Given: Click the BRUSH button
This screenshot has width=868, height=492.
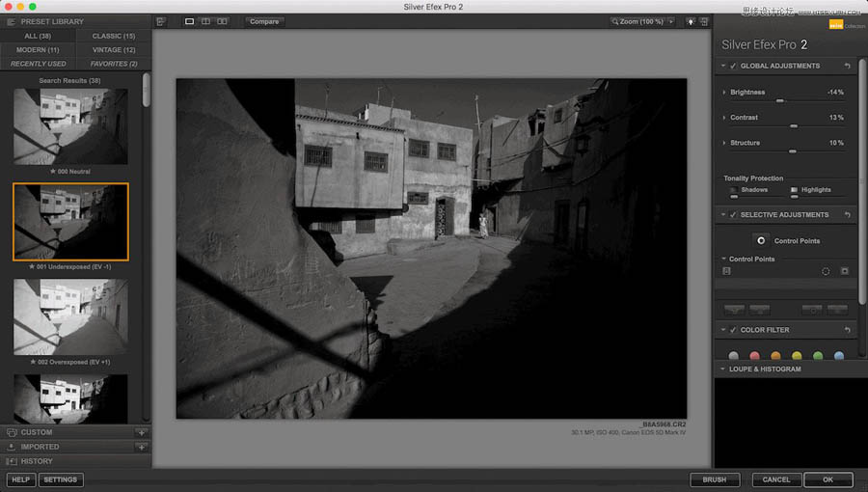Looking at the screenshot, I should click(714, 479).
